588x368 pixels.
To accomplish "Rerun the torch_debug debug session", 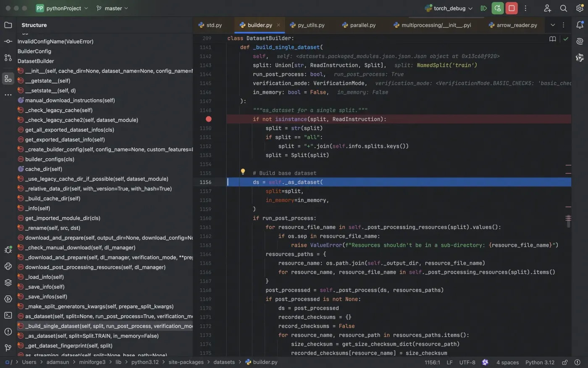I will tap(498, 8).
